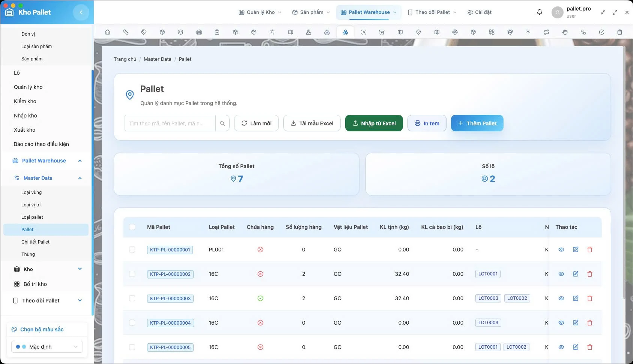The width and height of the screenshot is (633, 364).
Task: Open the notification bell
Action: point(540,12)
